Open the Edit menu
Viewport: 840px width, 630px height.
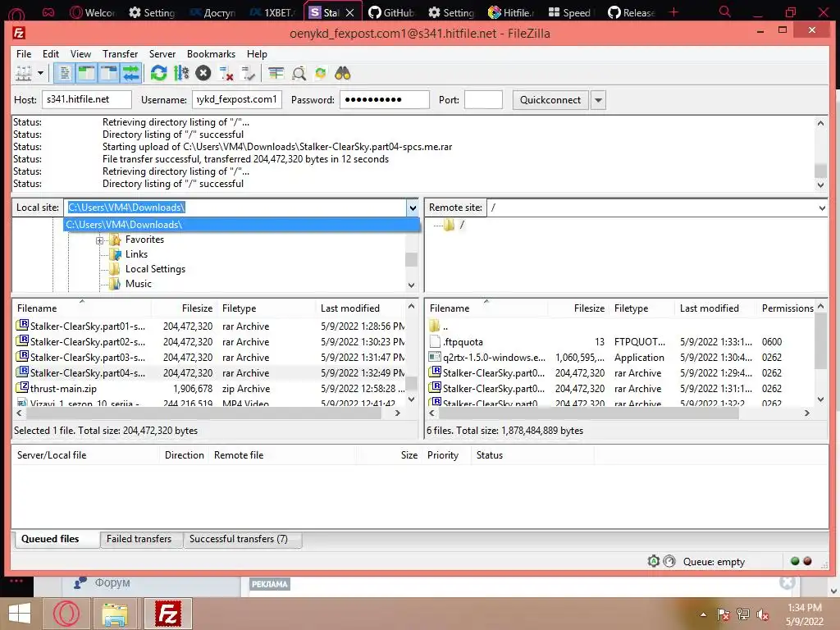coord(51,54)
